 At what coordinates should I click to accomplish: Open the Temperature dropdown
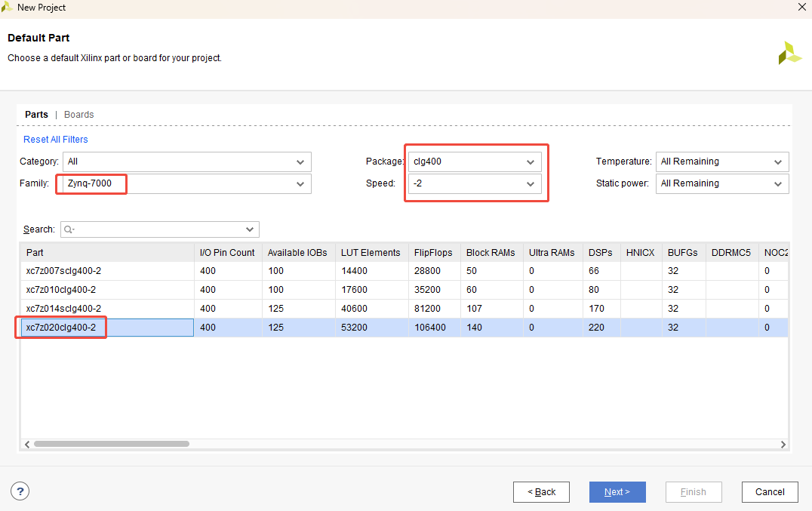tap(722, 162)
